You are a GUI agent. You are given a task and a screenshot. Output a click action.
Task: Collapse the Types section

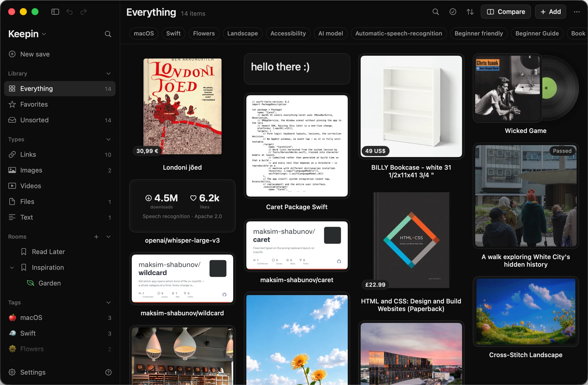(108, 139)
